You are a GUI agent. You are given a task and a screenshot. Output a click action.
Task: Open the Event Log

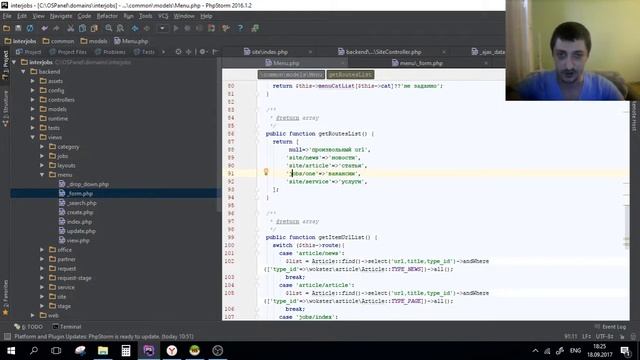click(x=610, y=327)
